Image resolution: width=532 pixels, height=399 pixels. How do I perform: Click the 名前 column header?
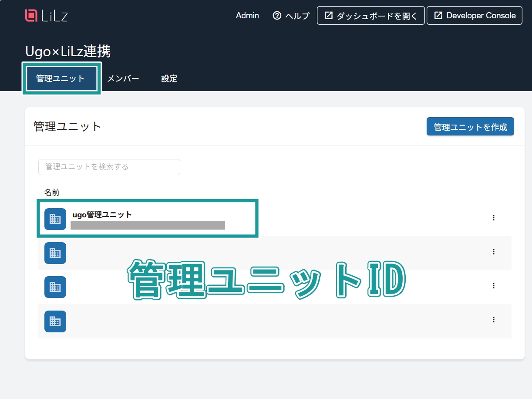pos(52,192)
